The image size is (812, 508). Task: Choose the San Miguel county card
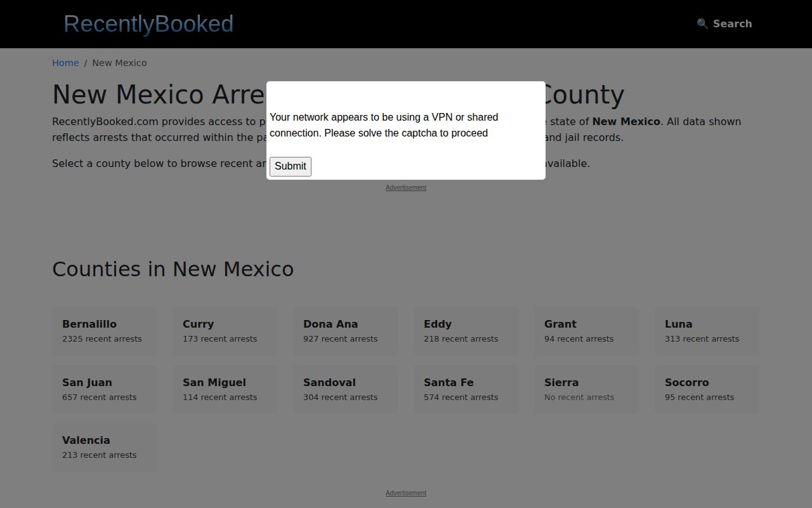(225, 389)
